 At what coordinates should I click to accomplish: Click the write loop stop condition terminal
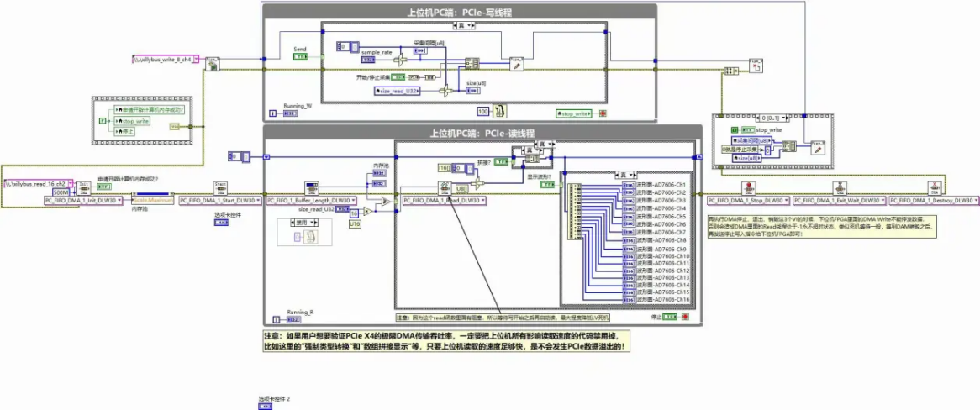click(x=602, y=113)
